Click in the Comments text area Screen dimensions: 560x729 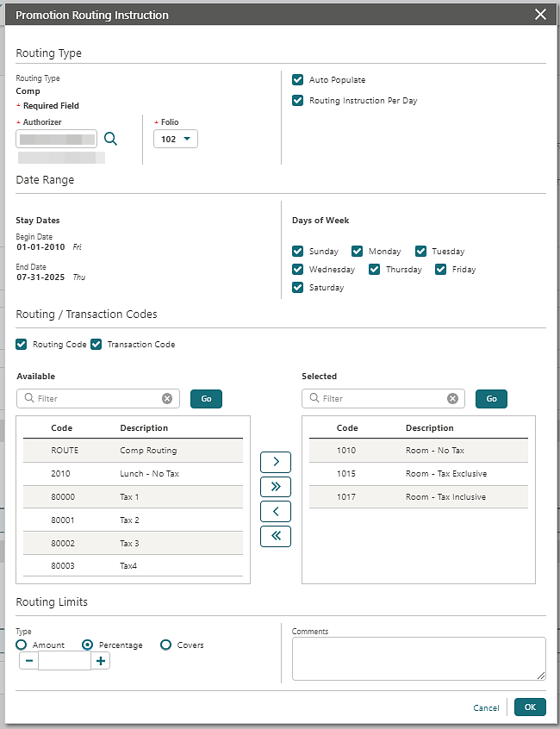click(x=418, y=658)
